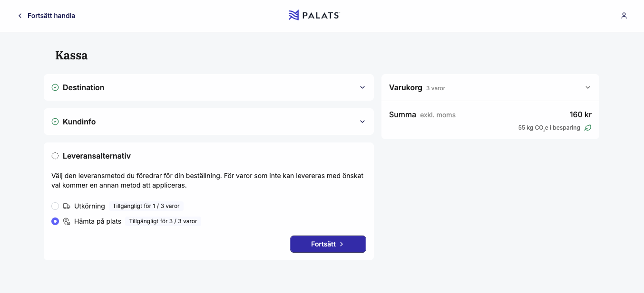
Task: Click the green leaf CO2 savings icon
Action: click(588, 128)
